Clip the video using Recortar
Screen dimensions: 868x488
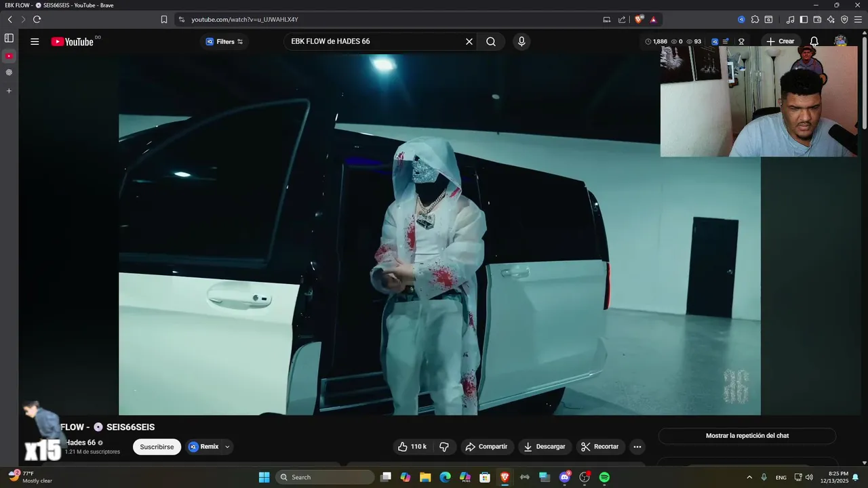tap(600, 447)
